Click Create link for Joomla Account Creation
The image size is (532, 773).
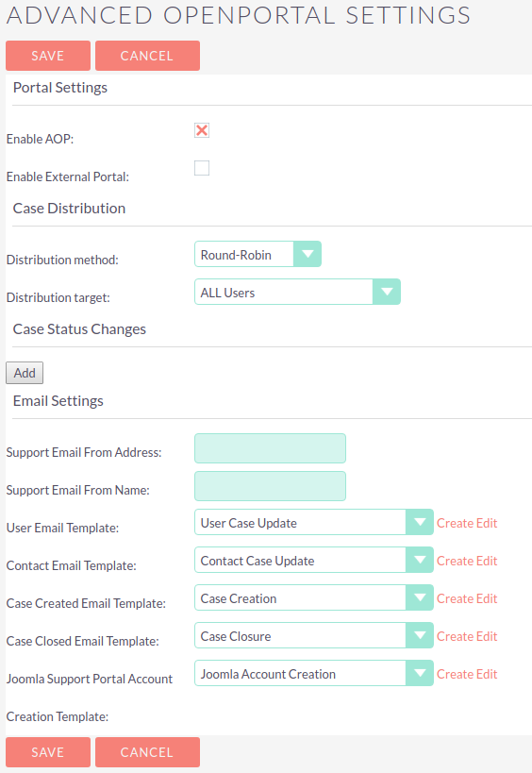coord(455,674)
